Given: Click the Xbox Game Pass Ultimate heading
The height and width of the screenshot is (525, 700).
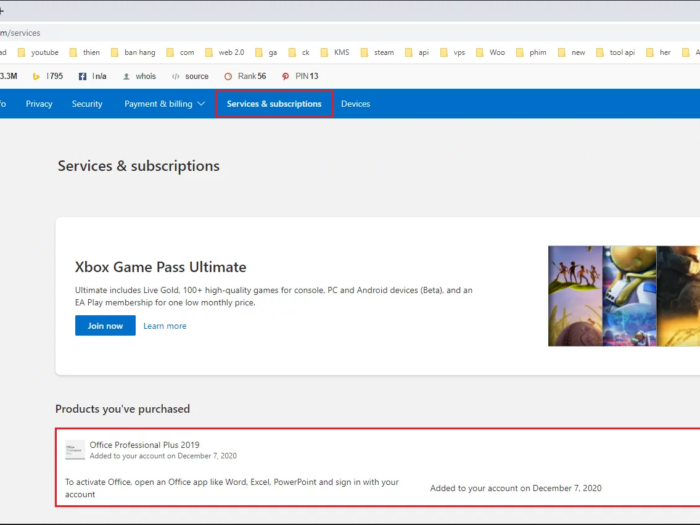Looking at the screenshot, I should pyautogui.click(x=161, y=267).
